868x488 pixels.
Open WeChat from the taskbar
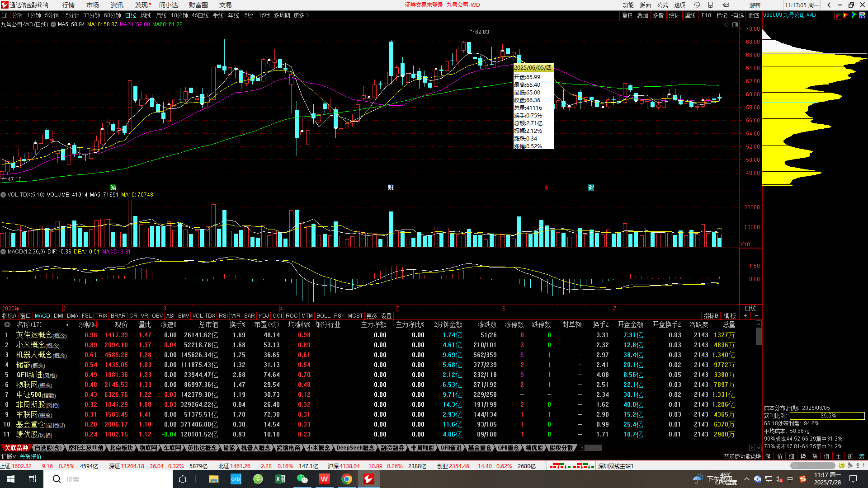pos(302,479)
